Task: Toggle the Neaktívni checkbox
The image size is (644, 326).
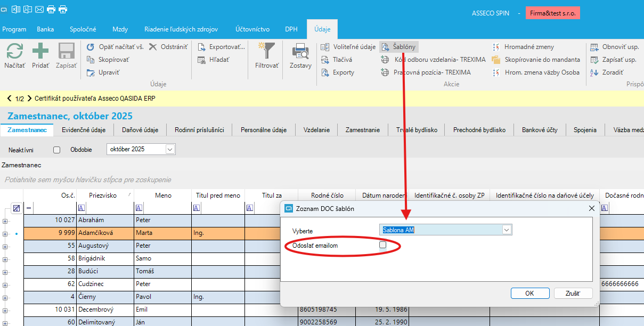Action: [x=57, y=150]
